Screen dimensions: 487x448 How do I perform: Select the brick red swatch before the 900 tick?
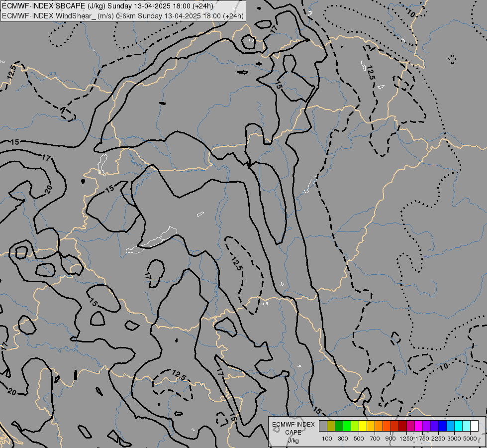(395, 426)
